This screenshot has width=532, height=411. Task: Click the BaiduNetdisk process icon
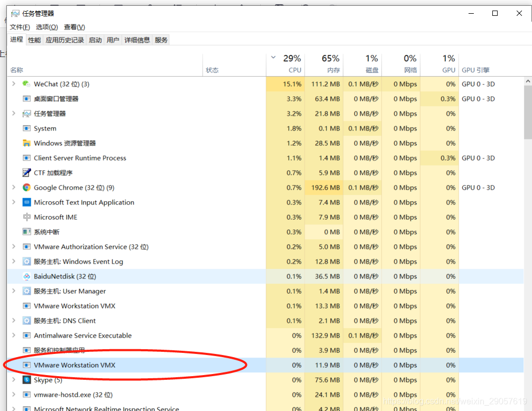[x=26, y=276]
